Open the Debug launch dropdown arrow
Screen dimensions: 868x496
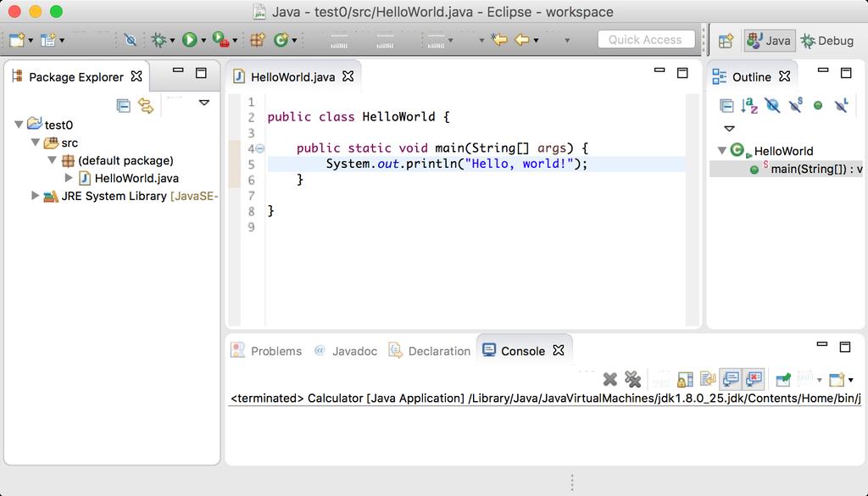pos(172,41)
